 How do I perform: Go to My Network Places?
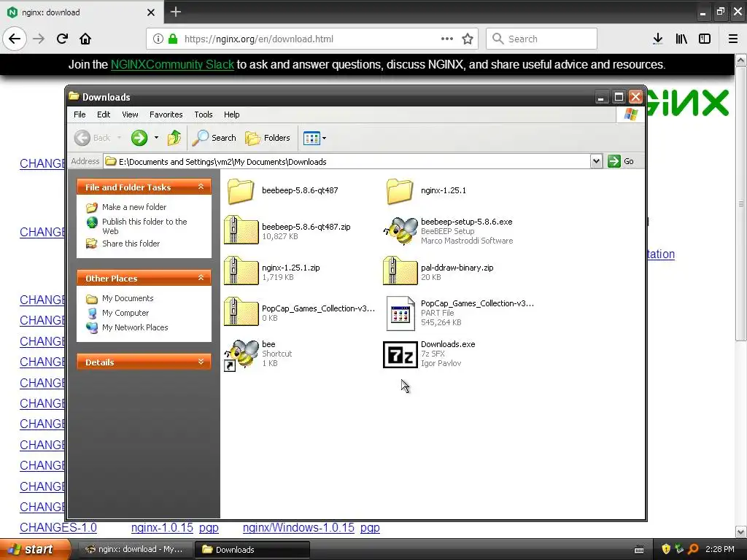point(135,327)
